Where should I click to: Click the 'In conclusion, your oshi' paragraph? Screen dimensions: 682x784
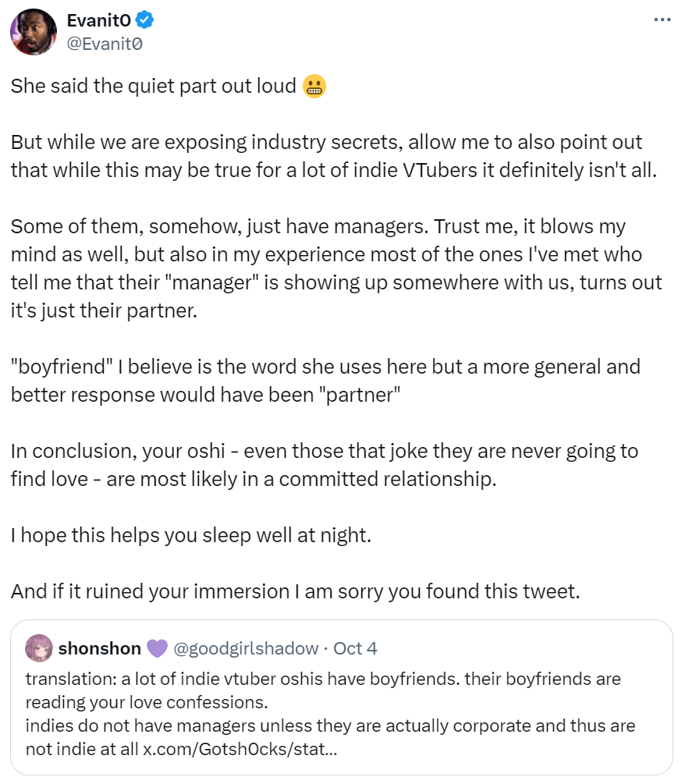(325, 465)
